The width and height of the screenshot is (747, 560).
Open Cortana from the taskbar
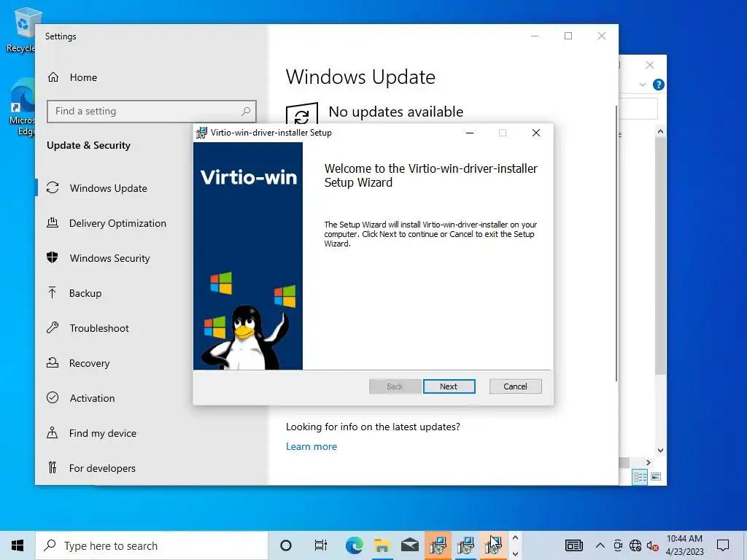tap(286, 545)
